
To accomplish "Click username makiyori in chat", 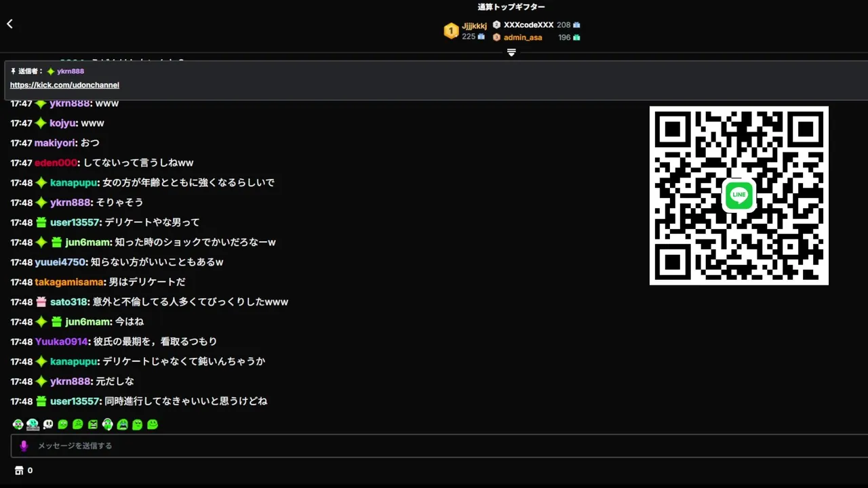I will point(55,143).
